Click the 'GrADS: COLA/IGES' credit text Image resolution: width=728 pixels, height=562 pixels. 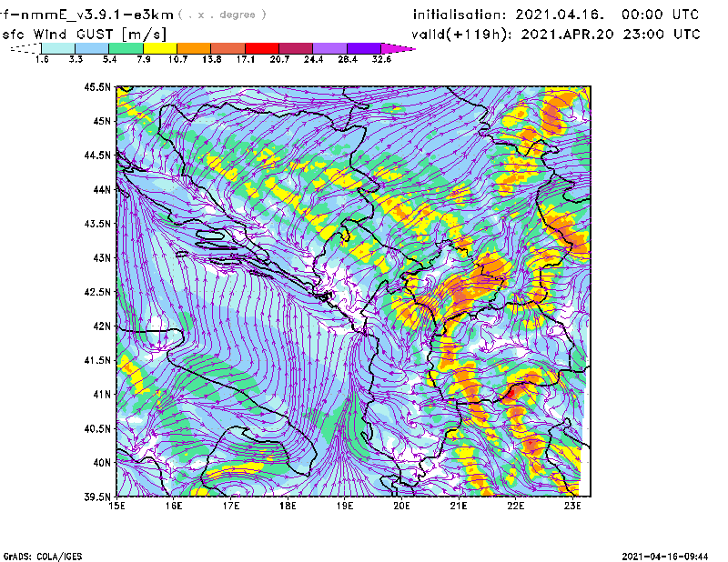click(x=43, y=557)
